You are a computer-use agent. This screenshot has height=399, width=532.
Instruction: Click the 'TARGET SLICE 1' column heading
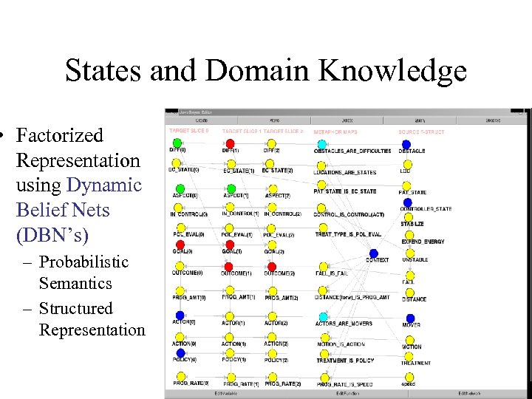coord(242,131)
